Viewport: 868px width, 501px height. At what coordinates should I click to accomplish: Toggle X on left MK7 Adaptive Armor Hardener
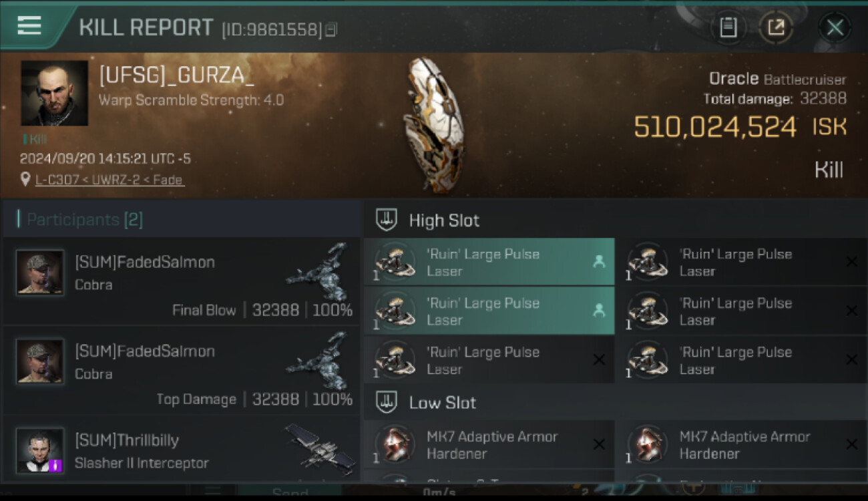599,444
